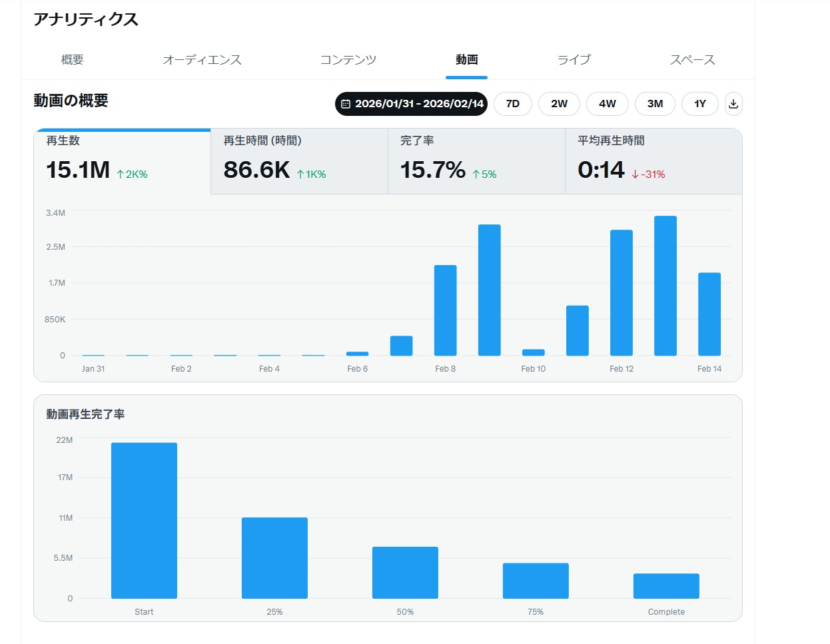Switch to the スペース tab

pyautogui.click(x=692, y=60)
